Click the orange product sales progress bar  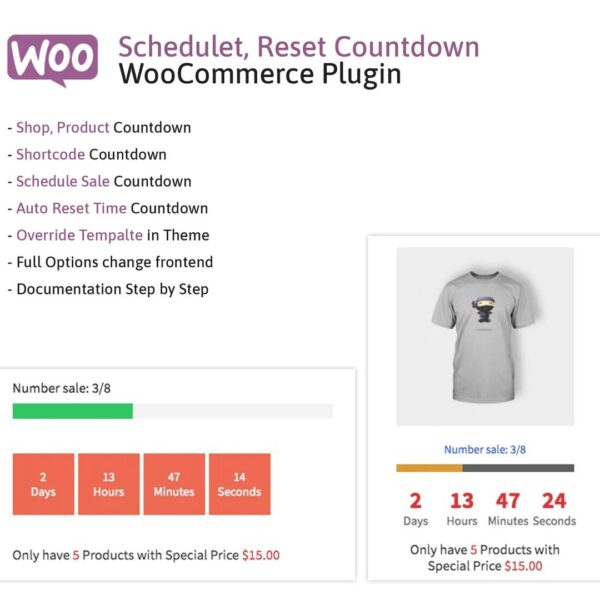[430, 467]
